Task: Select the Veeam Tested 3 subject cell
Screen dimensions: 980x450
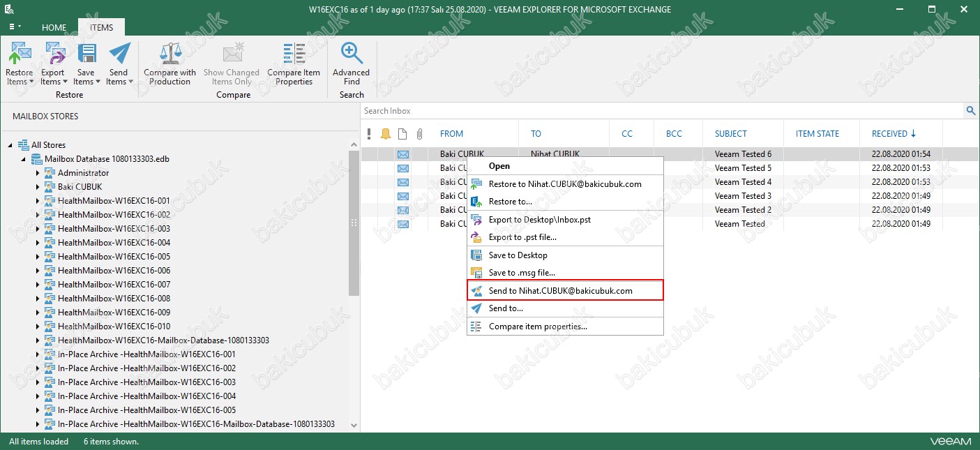Action: click(743, 196)
